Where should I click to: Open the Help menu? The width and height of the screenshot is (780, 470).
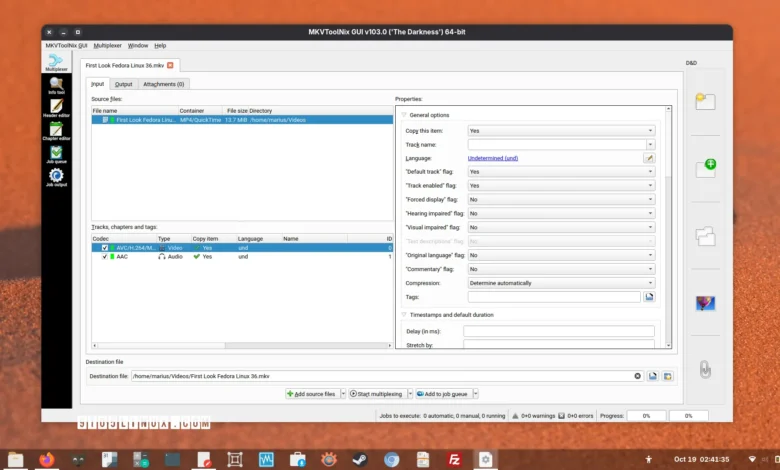[x=160, y=45]
